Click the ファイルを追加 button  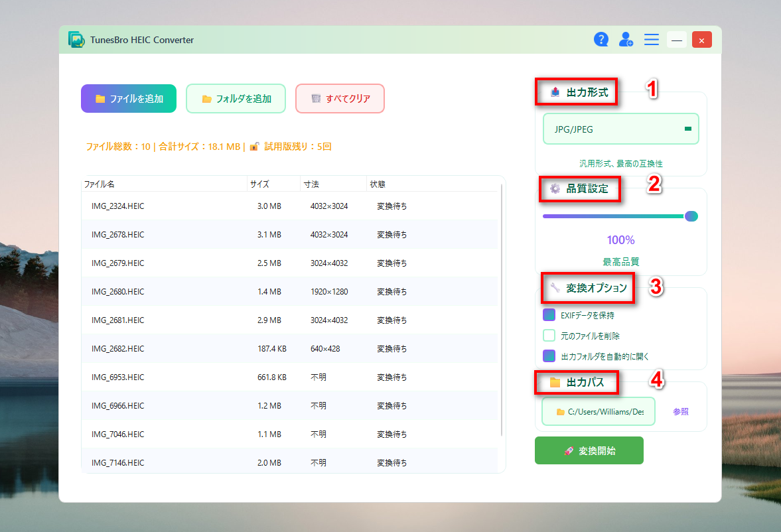[x=129, y=99]
